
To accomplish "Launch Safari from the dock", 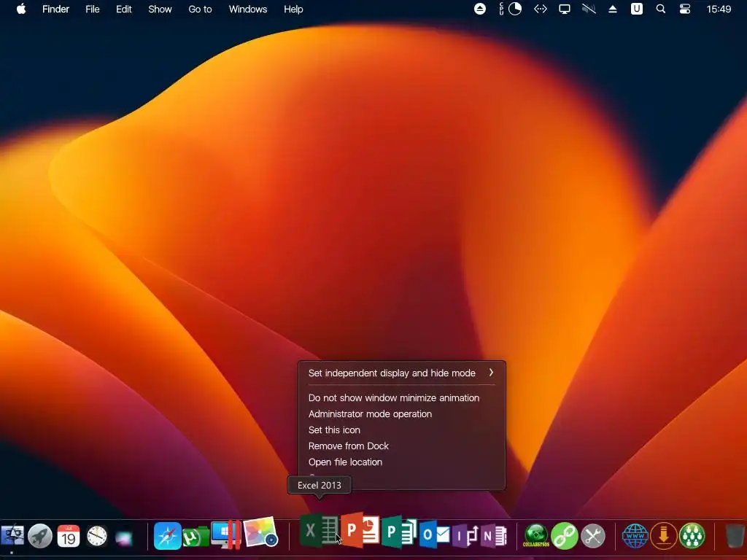I will (x=167, y=536).
